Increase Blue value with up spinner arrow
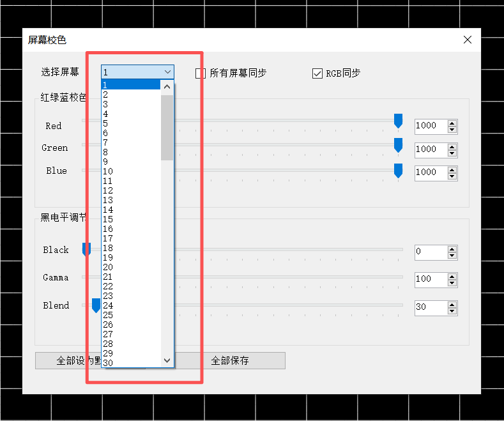The width and height of the screenshot is (504, 421). point(452,169)
